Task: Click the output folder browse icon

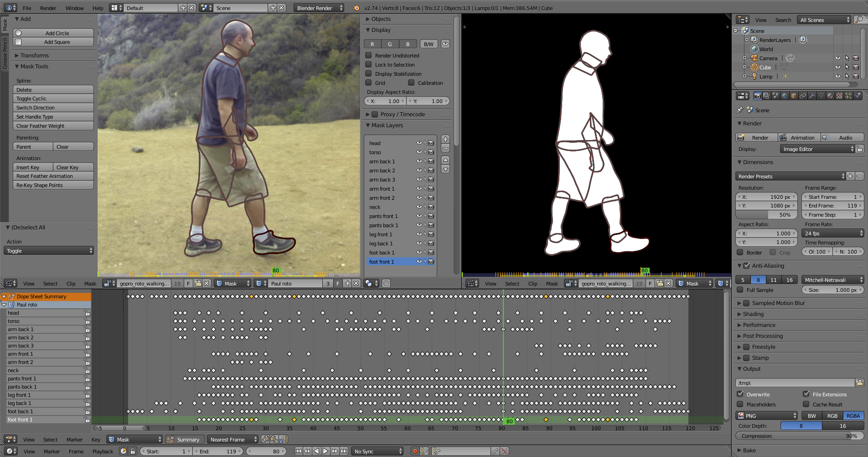Action: 859,383
